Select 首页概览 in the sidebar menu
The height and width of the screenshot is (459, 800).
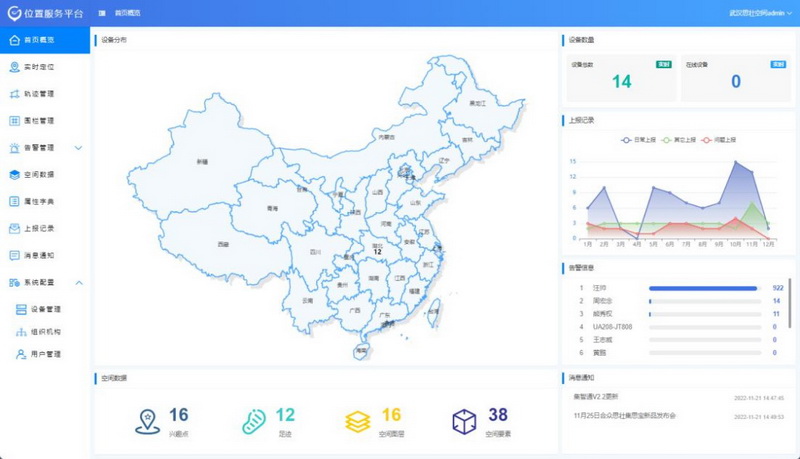38,40
